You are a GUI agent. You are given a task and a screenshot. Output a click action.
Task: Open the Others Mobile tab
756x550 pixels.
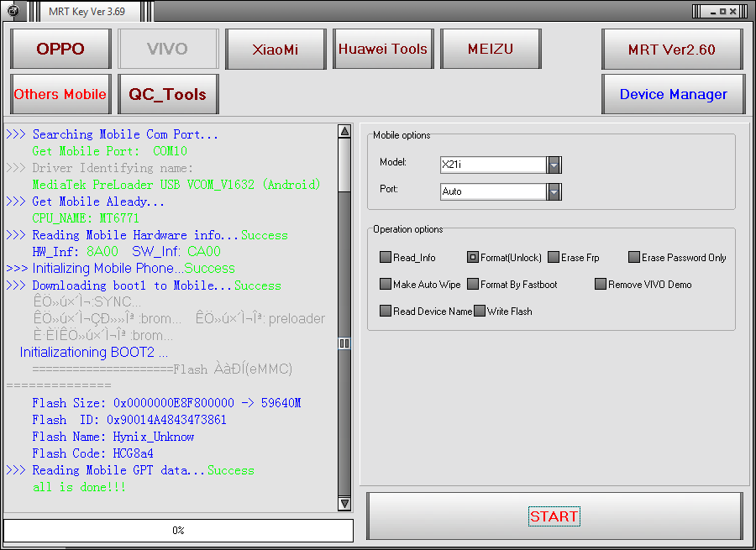click(x=60, y=94)
